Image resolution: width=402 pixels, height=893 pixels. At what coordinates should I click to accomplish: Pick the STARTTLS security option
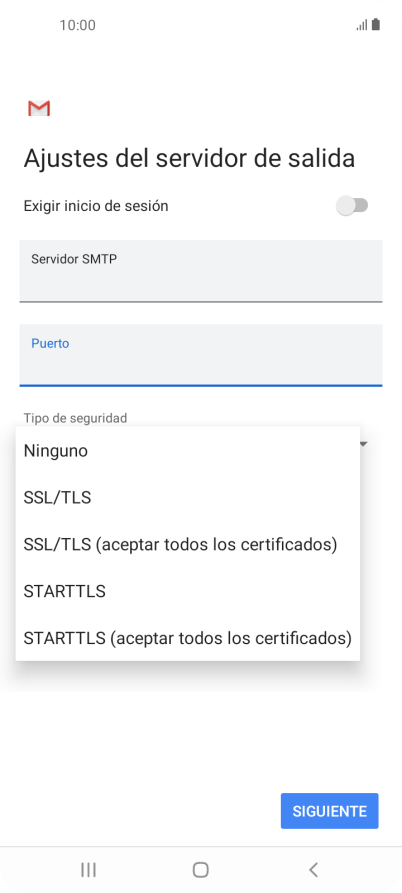click(x=188, y=591)
